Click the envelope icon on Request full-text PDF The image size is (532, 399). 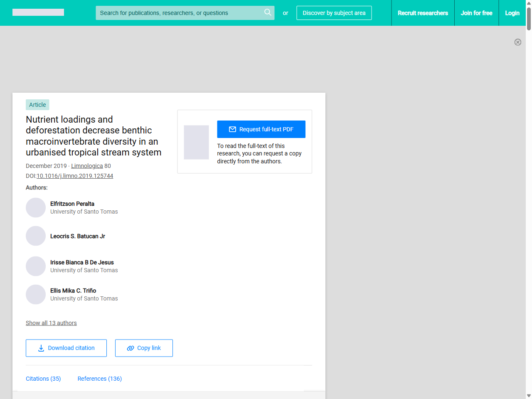[232, 129]
